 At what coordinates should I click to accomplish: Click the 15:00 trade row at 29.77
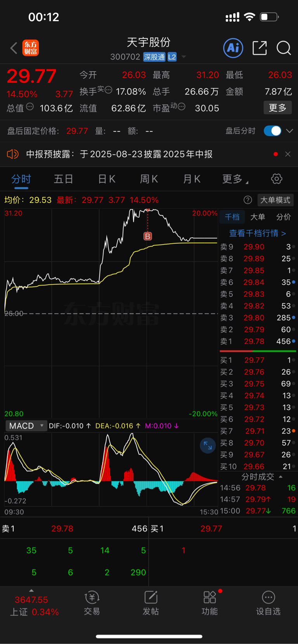coord(258,511)
